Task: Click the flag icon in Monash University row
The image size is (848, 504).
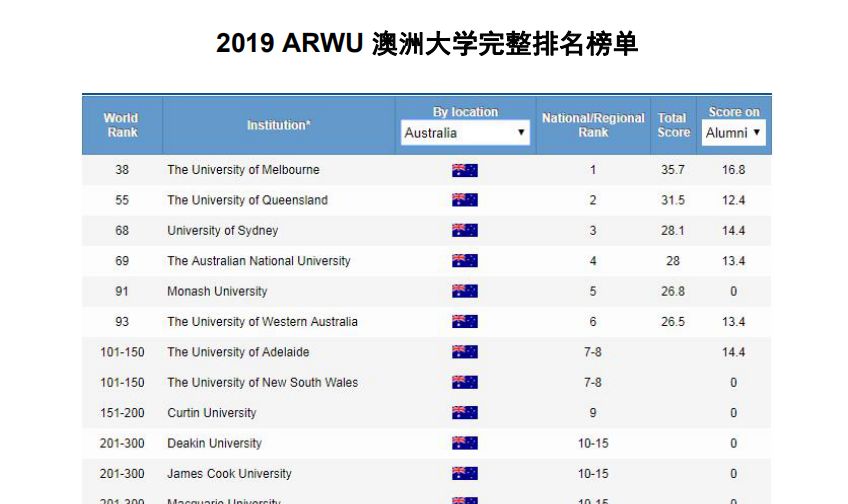Action: (x=464, y=291)
